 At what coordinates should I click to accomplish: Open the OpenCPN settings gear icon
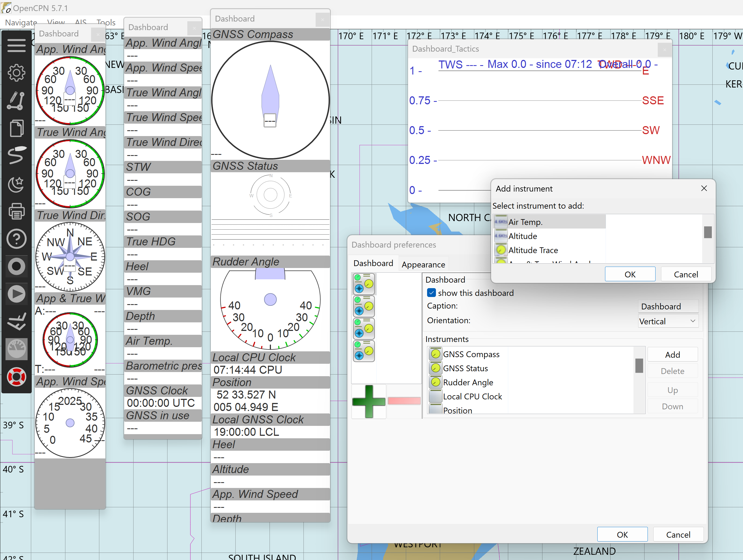click(x=16, y=72)
